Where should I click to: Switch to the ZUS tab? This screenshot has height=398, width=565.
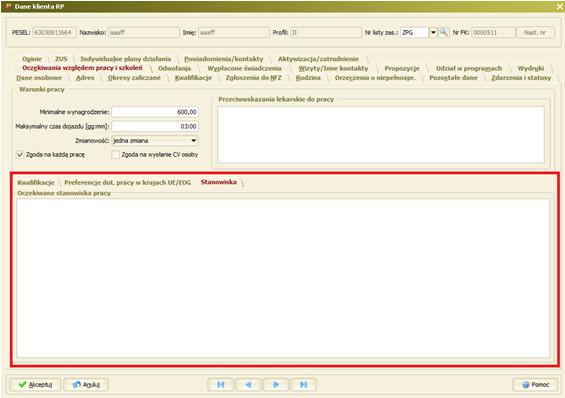(61, 59)
